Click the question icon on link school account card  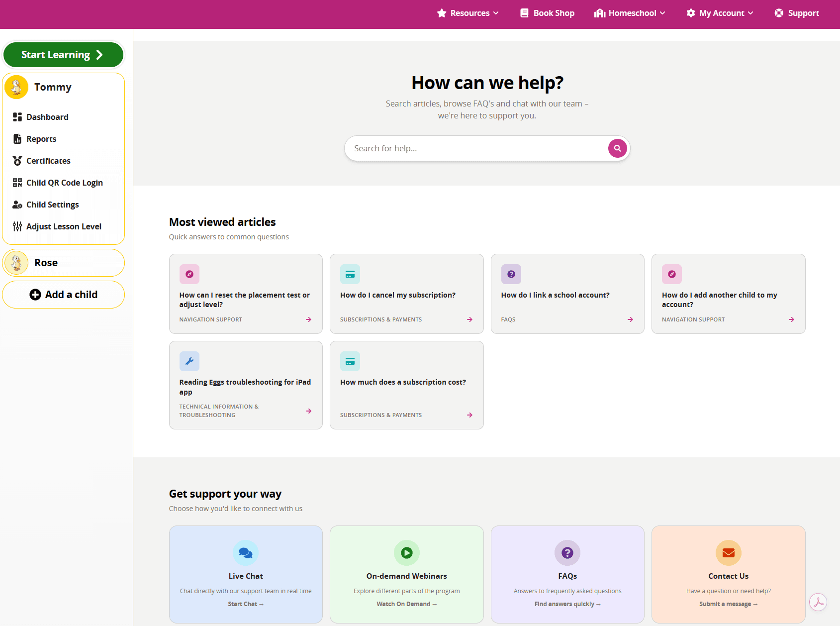[x=511, y=274]
